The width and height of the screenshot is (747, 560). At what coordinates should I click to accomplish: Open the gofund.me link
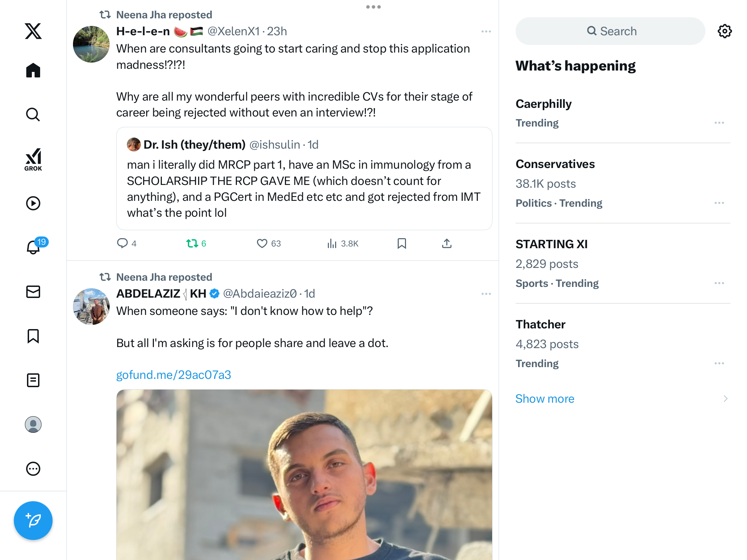(x=174, y=375)
